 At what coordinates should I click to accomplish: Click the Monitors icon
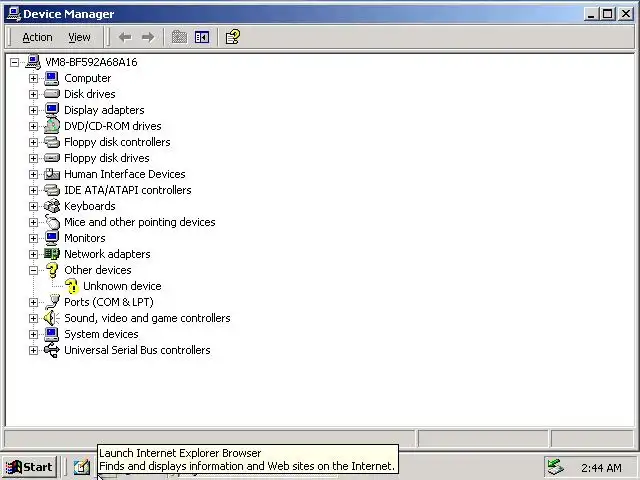pyautogui.click(x=52, y=238)
